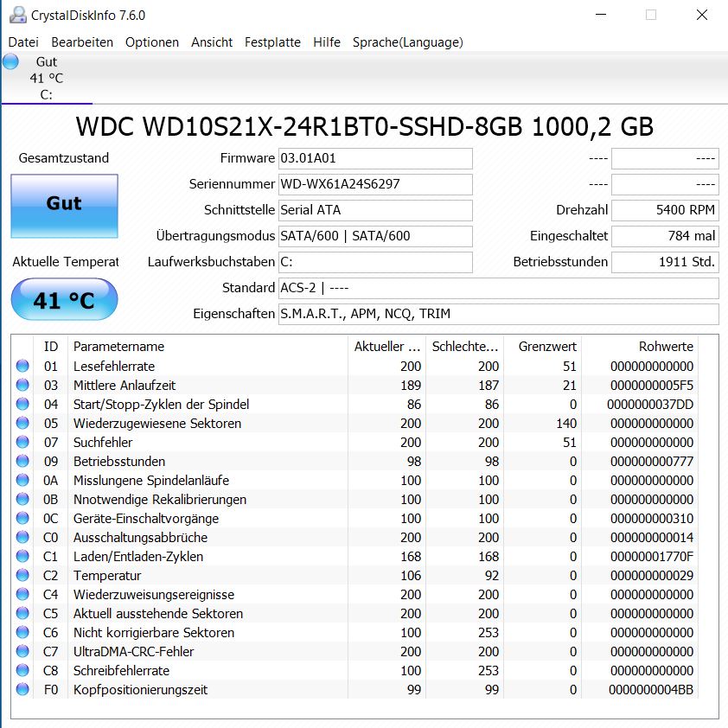Image resolution: width=728 pixels, height=728 pixels.
Task: Click the status orb for Geräte-Einschaltvorgänge row
Action: (x=22, y=518)
